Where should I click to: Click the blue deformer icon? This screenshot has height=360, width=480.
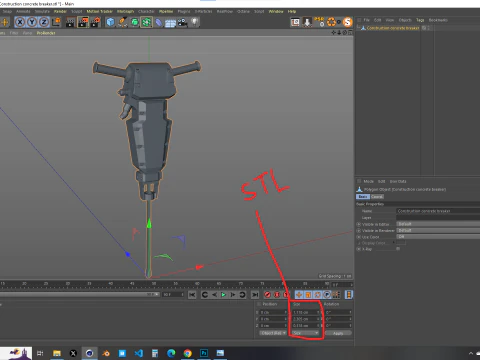point(159,22)
